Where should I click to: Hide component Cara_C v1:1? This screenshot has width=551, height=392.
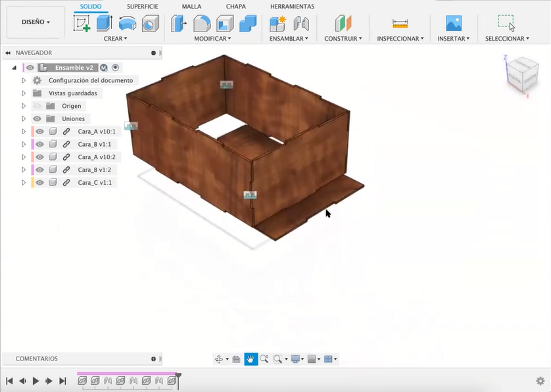pos(39,182)
